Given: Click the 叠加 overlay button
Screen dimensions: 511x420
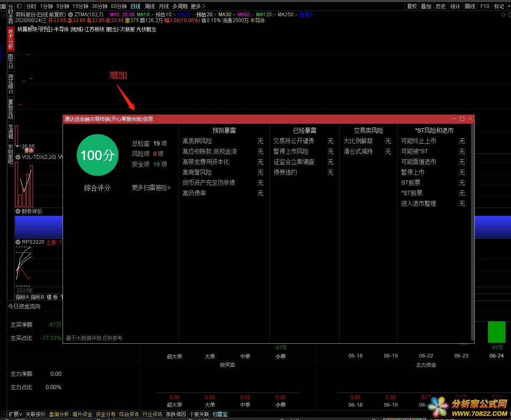Looking at the screenshot, I should pos(426,6).
